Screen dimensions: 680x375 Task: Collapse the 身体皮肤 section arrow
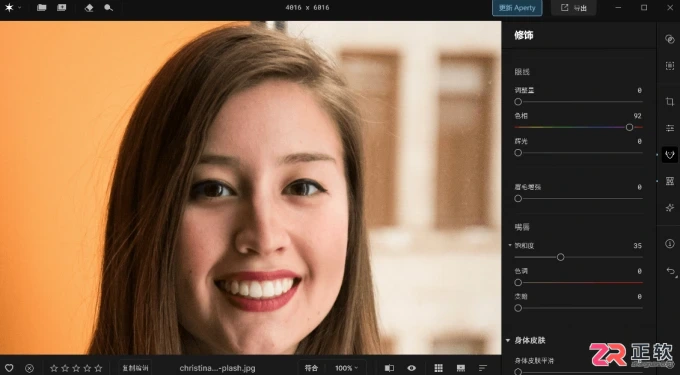point(508,340)
